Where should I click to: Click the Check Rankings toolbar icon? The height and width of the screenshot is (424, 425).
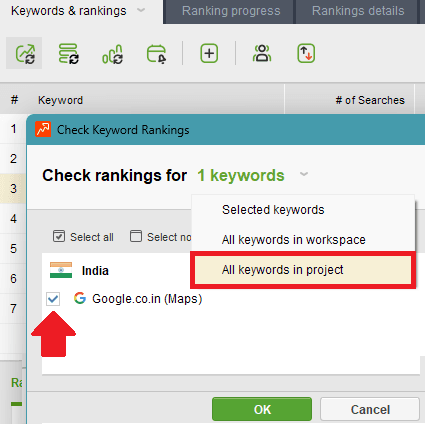[25, 53]
